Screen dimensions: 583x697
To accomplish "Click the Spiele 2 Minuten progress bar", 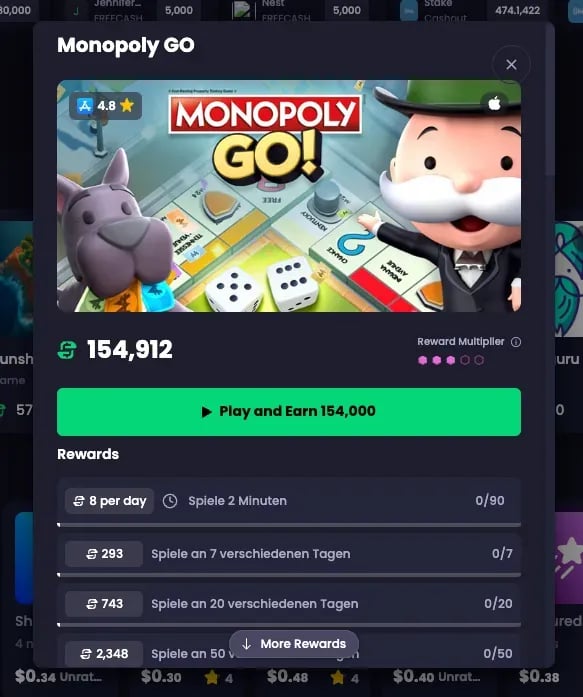I will pyautogui.click(x=289, y=525).
